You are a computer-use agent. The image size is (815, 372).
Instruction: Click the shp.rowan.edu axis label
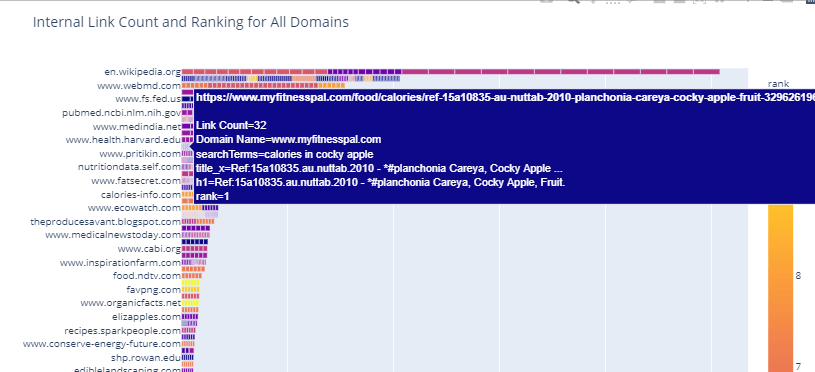(146, 357)
